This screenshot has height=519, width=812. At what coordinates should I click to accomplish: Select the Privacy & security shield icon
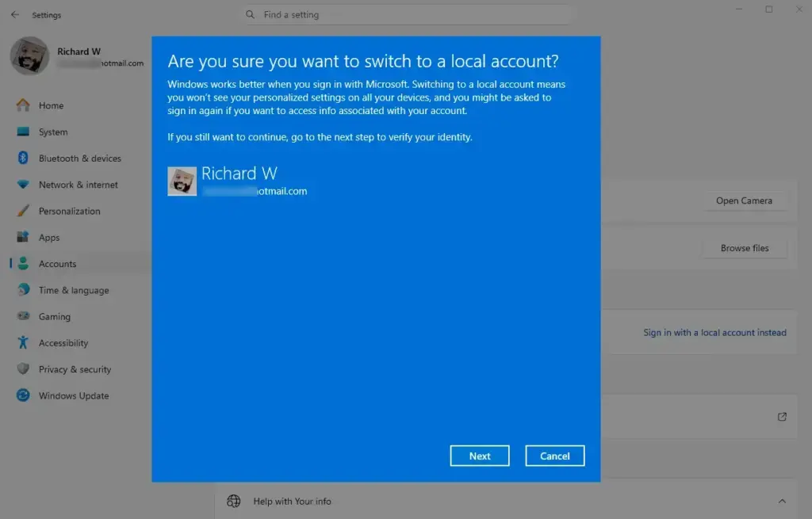(23, 369)
